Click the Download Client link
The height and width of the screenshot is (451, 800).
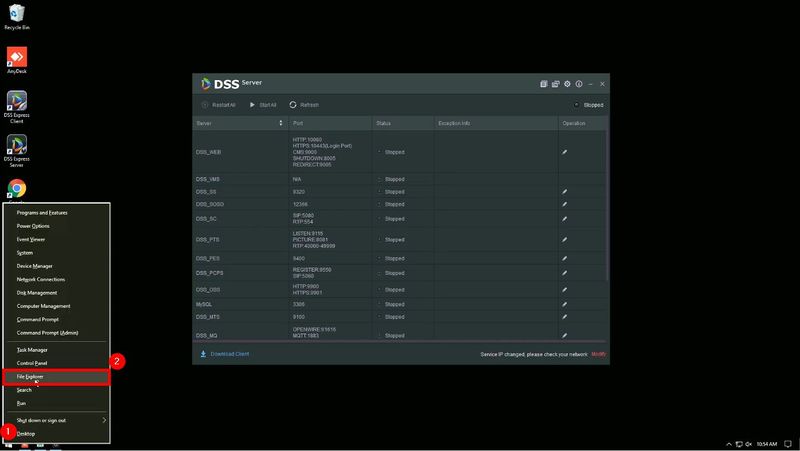pos(230,354)
